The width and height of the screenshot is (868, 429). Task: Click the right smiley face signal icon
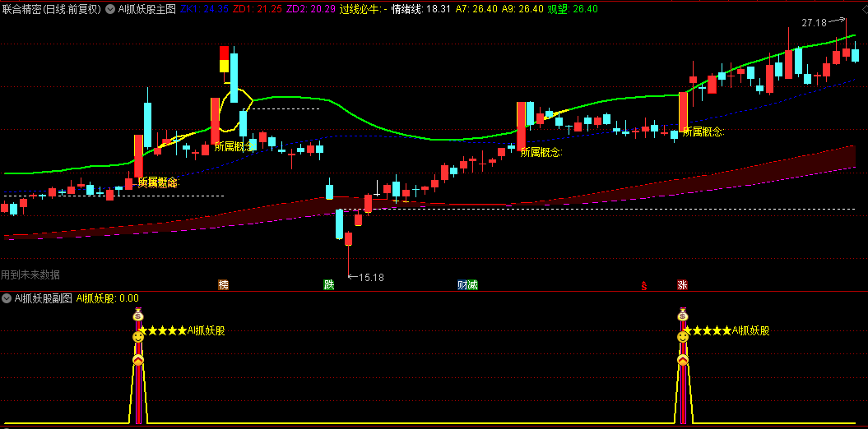683,337
